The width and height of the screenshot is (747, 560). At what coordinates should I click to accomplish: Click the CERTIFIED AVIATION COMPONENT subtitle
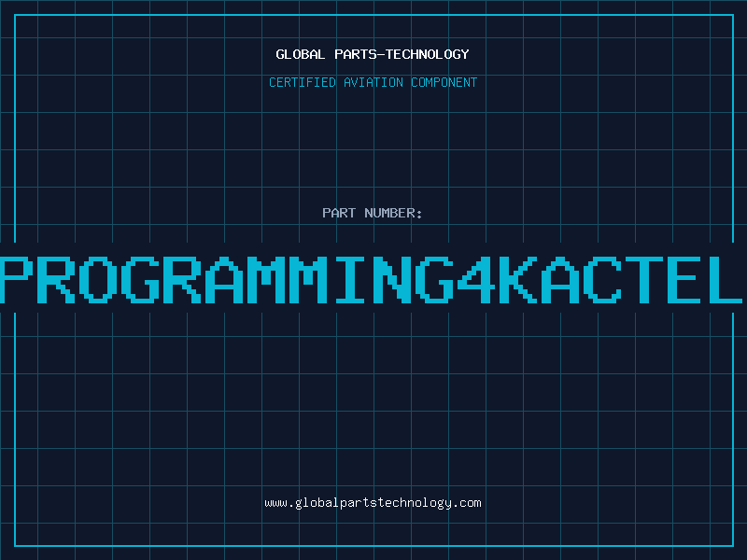point(373,82)
